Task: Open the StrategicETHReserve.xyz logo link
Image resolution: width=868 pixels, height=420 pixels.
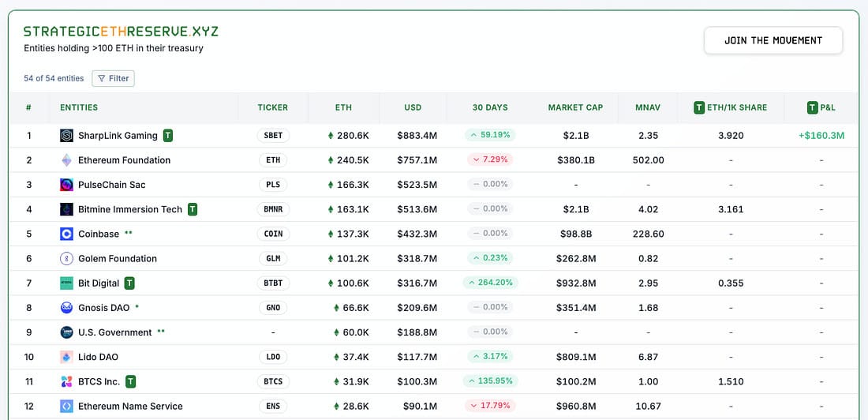Action: coord(122,32)
